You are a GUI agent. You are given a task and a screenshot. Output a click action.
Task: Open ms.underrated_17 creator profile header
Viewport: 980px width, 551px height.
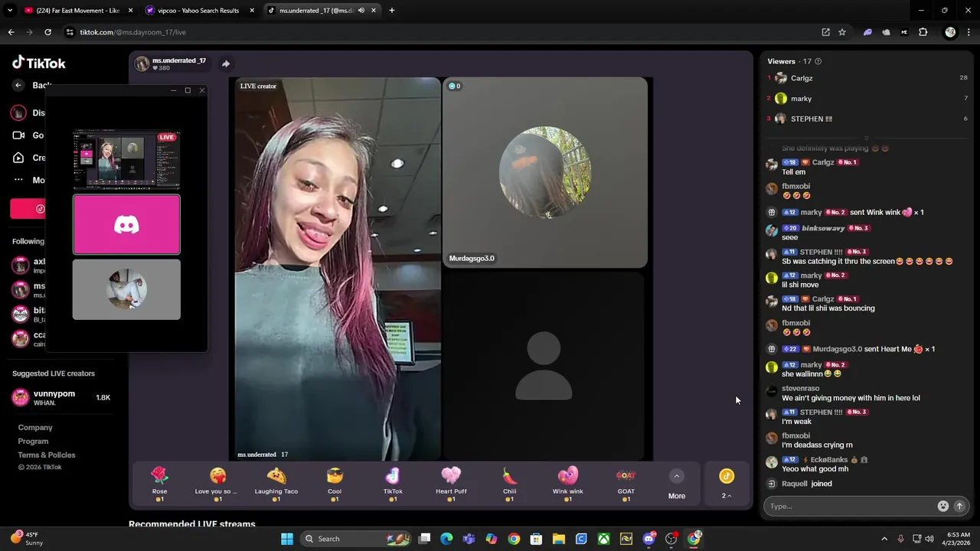coord(171,64)
